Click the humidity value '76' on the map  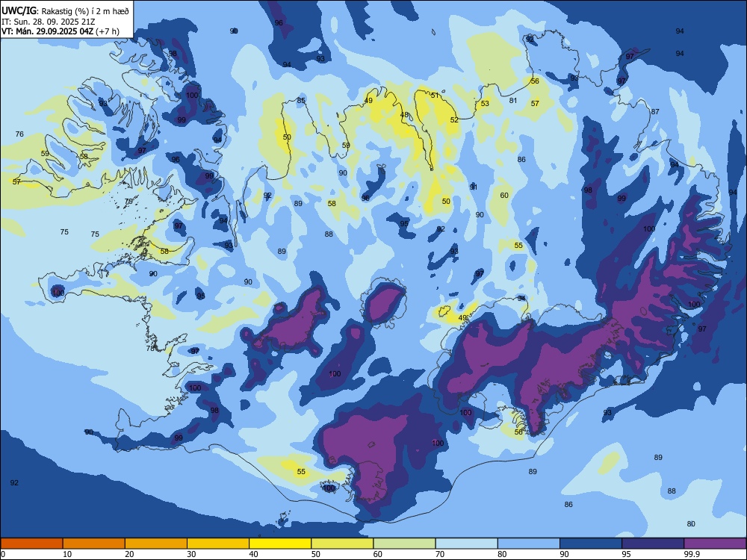(19, 134)
